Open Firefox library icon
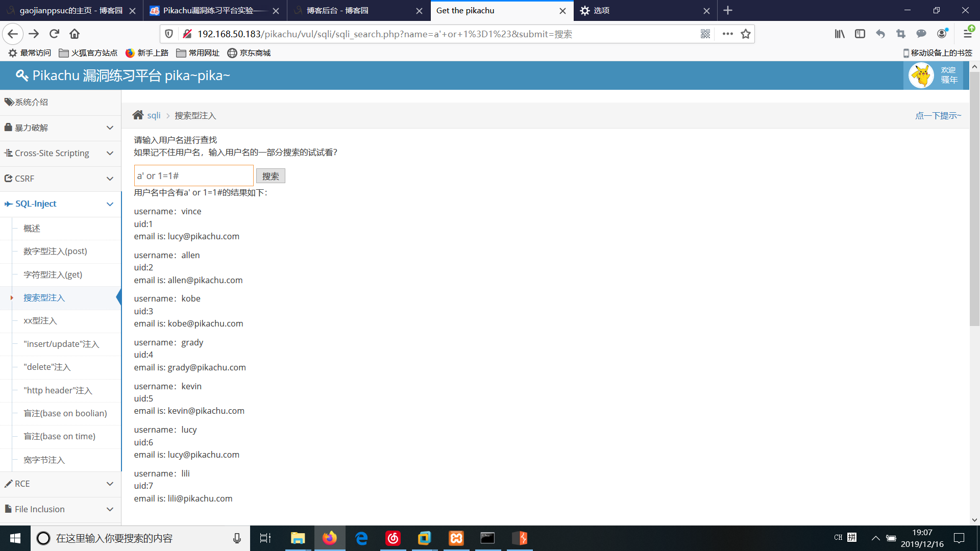This screenshot has height=551, width=980. click(840, 34)
